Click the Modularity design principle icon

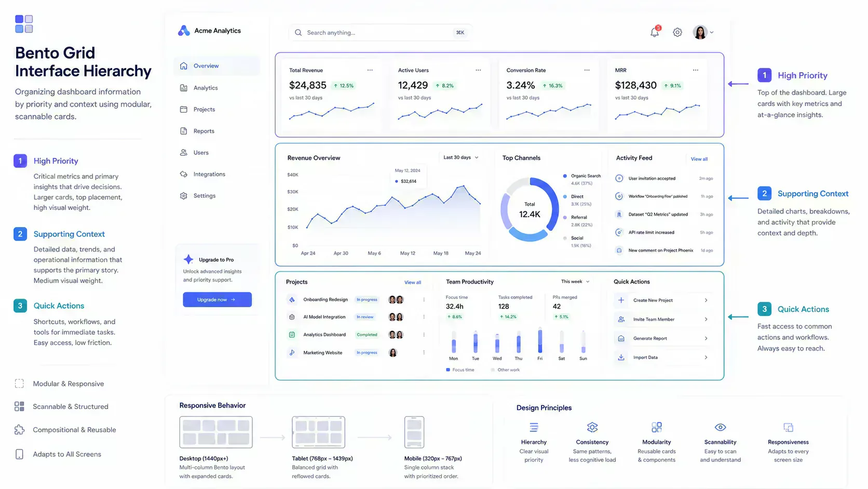[657, 427]
